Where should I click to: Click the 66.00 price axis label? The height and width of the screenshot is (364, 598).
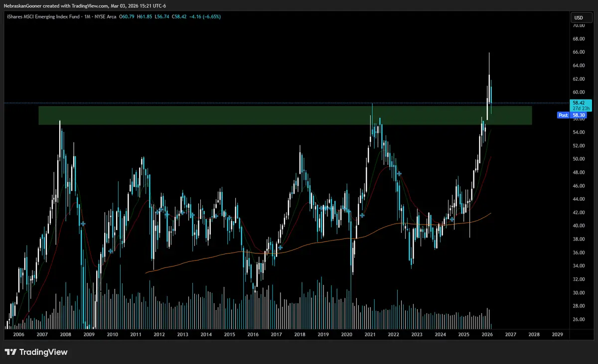point(579,52)
